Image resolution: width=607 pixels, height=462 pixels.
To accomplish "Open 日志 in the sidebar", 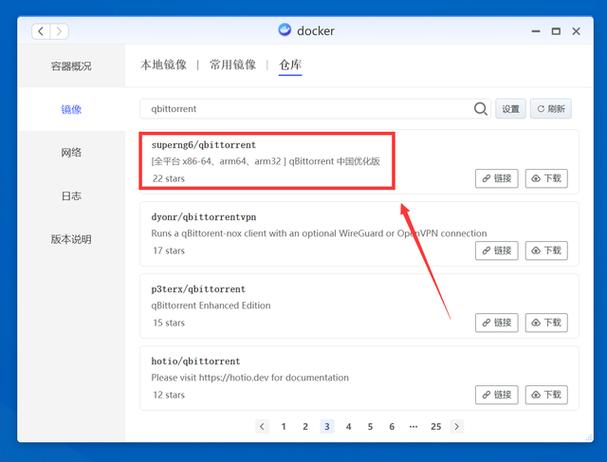I will [71, 196].
